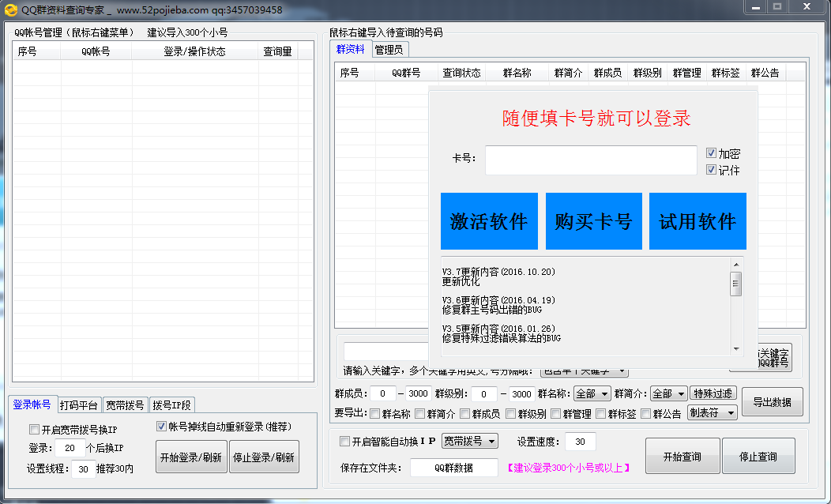Click the 查询状态 column header
This screenshot has width=831, height=504.
click(x=461, y=73)
